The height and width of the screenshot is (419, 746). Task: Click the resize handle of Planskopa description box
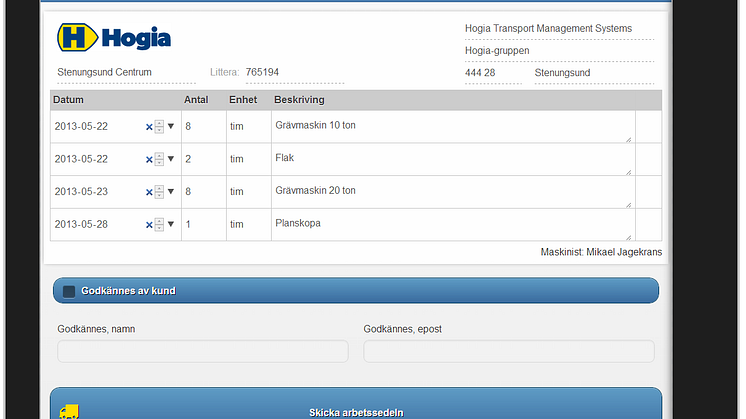[x=628, y=237]
